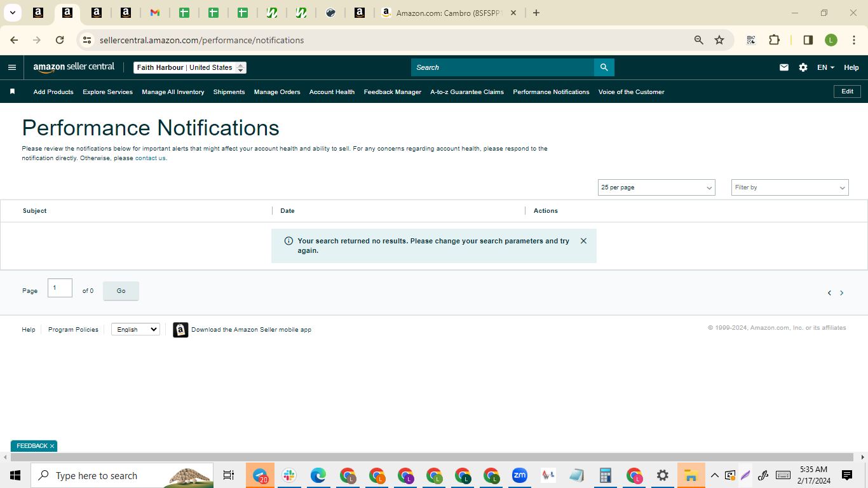This screenshot has height=488, width=868.
Task: Go to the next page arrow
Action: coord(842,293)
